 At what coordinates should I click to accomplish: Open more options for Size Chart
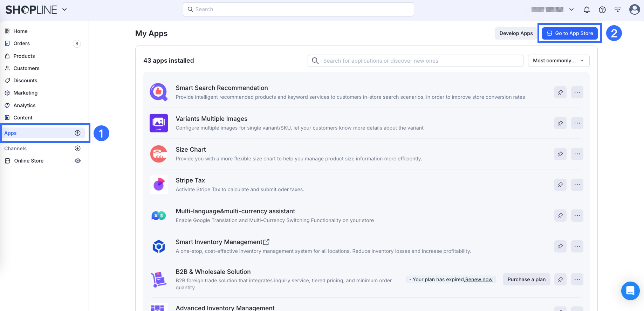(x=577, y=154)
